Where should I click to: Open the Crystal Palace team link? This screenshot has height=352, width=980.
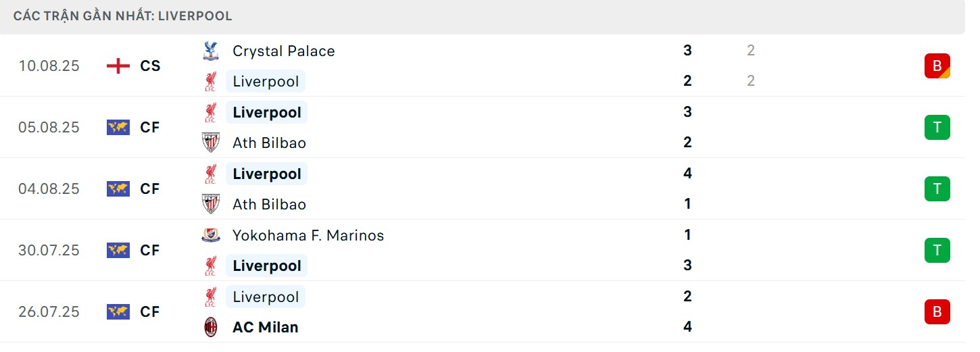[x=283, y=51]
